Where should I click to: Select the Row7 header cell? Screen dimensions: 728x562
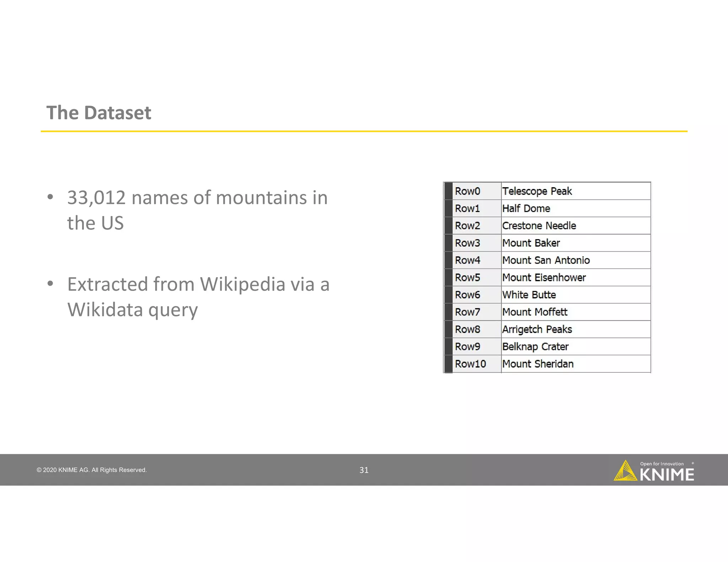(476, 312)
